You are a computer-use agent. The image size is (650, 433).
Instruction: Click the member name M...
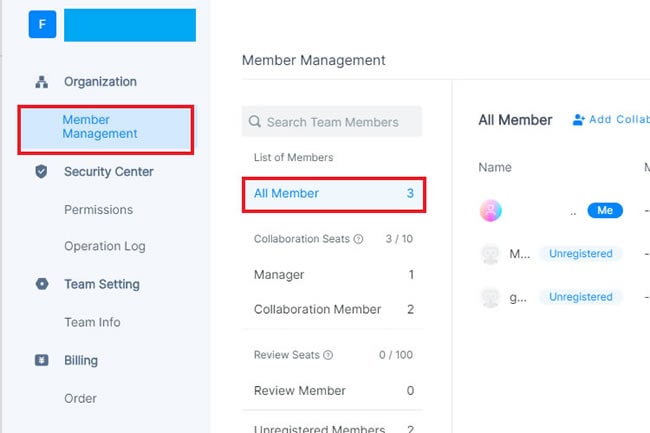click(520, 254)
